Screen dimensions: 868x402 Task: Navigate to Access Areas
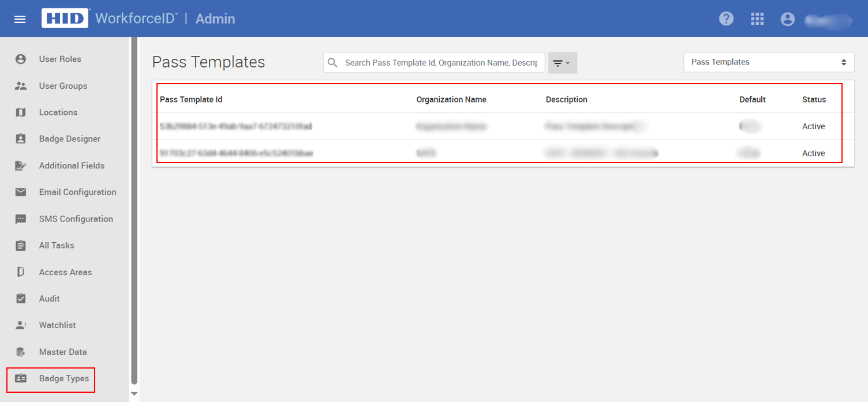point(65,272)
